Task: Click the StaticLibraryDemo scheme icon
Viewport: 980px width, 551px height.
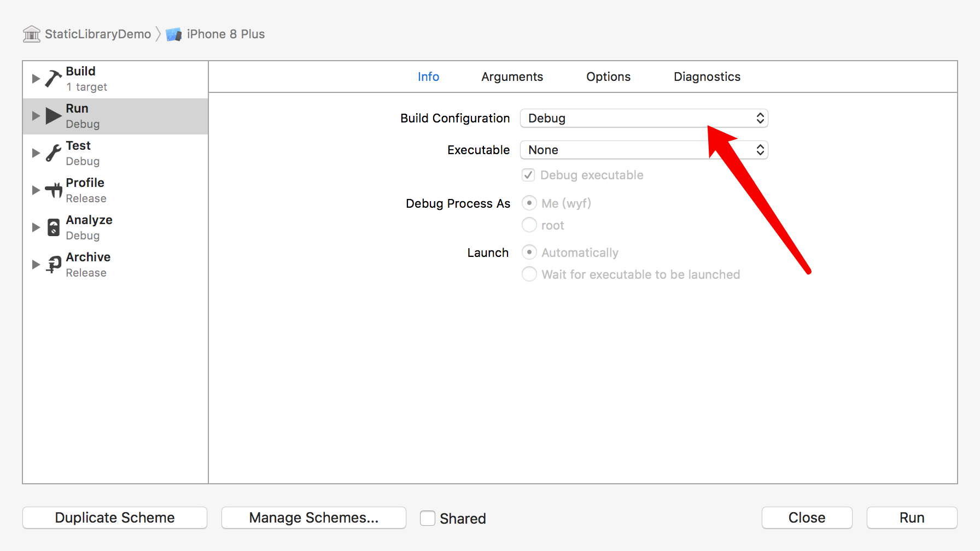Action: (32, 34)
